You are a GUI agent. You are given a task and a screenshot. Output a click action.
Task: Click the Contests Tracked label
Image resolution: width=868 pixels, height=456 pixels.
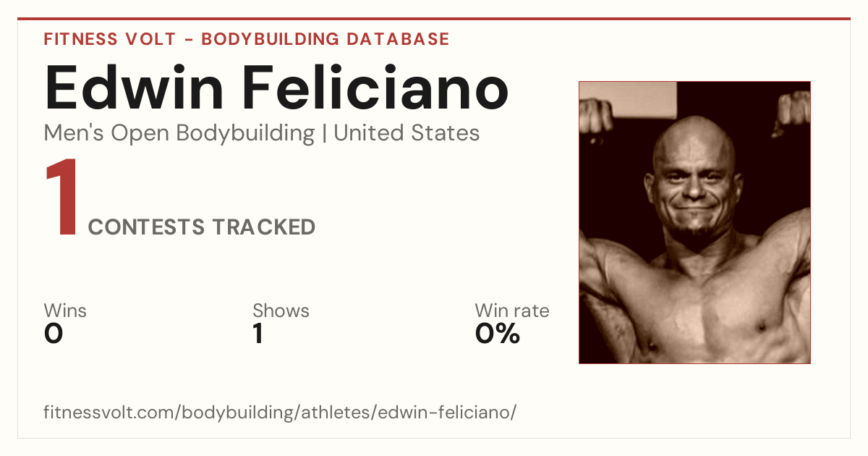pyautogui.click(x=202, y=227)
